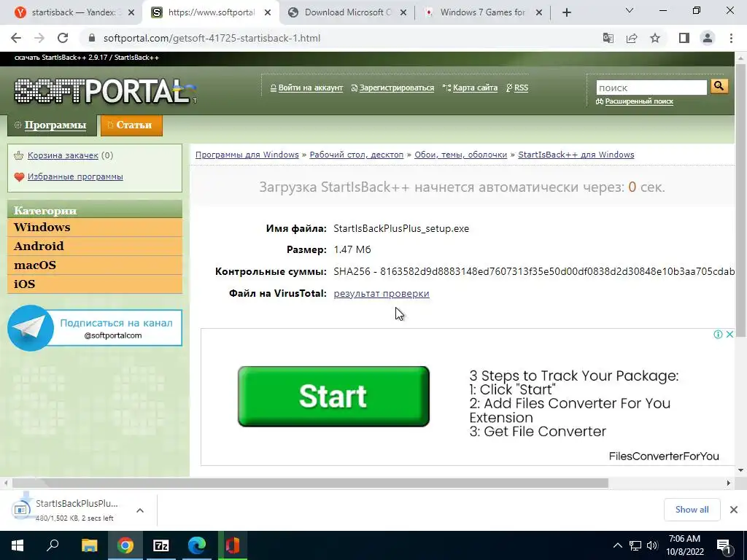747x560 pixels.
Task: Close the downloads bar
Action: point(734,510)
